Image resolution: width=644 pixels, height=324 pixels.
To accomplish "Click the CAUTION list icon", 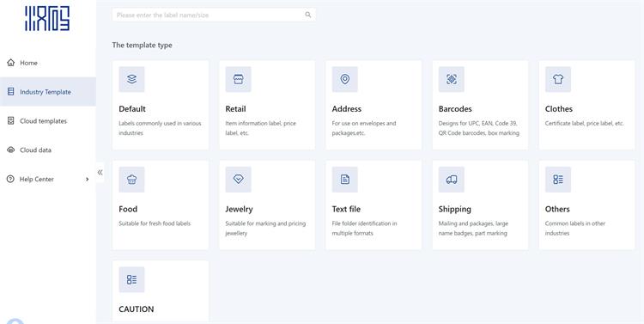I will tap(131, 279).
